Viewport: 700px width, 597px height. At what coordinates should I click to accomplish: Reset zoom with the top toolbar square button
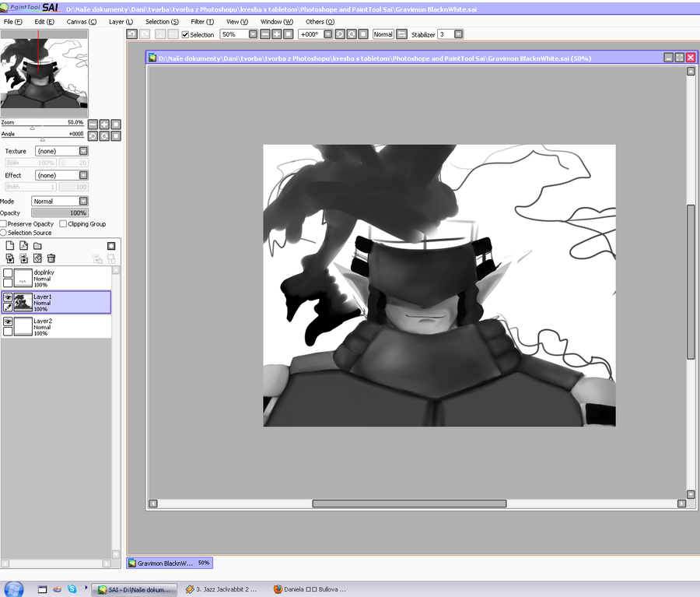tap(289, 34)
